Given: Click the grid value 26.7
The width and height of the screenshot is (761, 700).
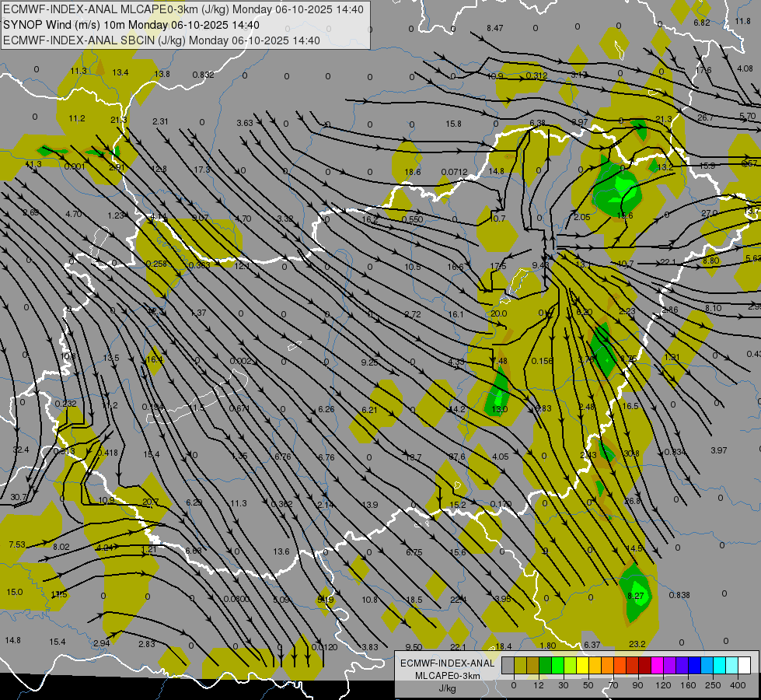Looking at the screenshot, I should (x=705, y=117).
